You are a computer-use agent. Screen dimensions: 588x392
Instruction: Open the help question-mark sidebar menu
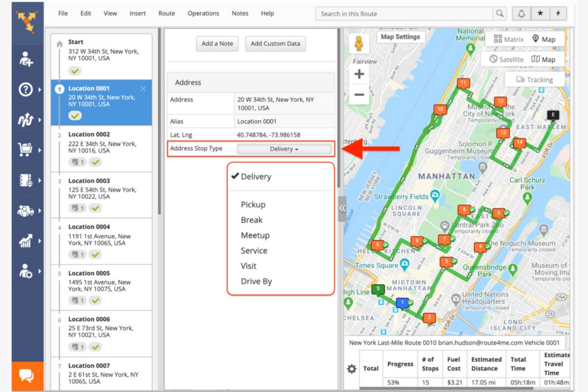click(x=25, y=90)
